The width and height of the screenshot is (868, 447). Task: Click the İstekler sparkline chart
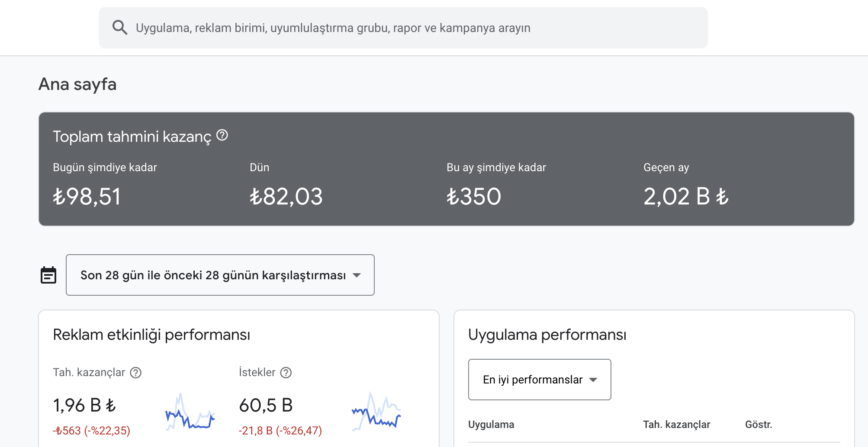(376, 412)
